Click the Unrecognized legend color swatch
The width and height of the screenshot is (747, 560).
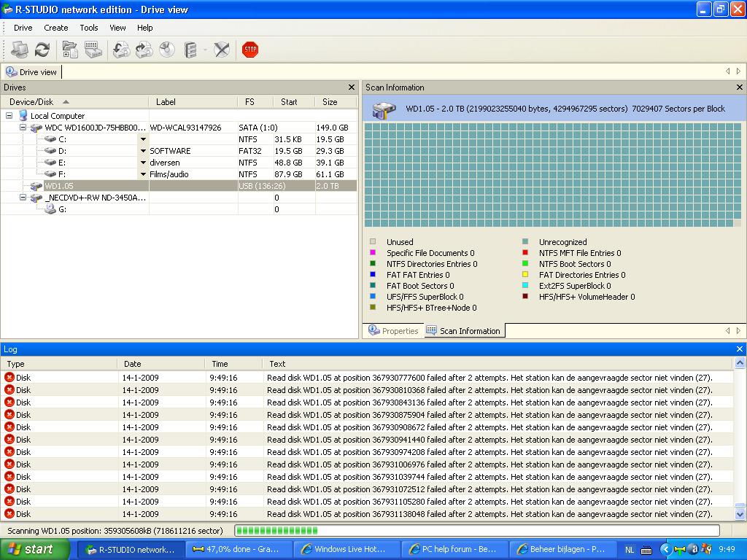point(525,242)
